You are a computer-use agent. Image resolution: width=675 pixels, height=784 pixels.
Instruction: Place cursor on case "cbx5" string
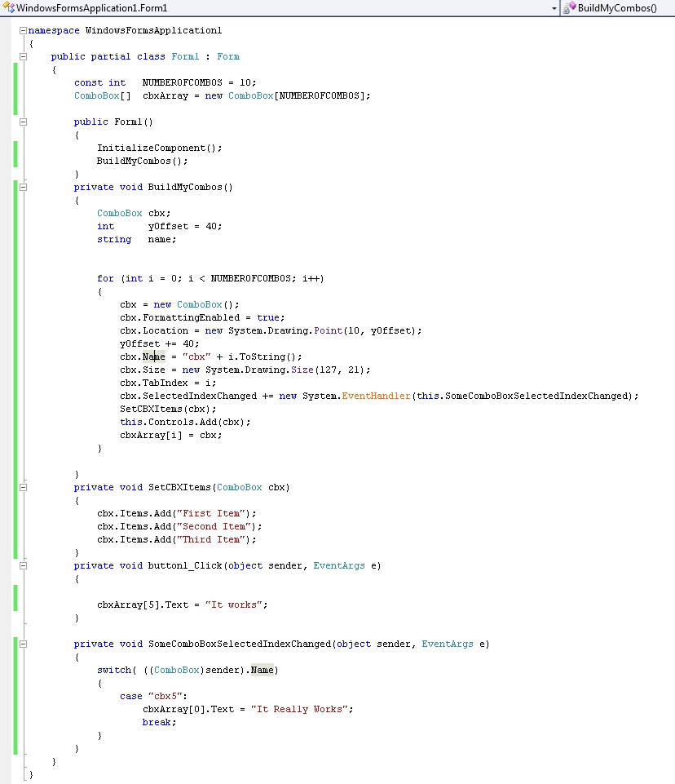(168, 696)
